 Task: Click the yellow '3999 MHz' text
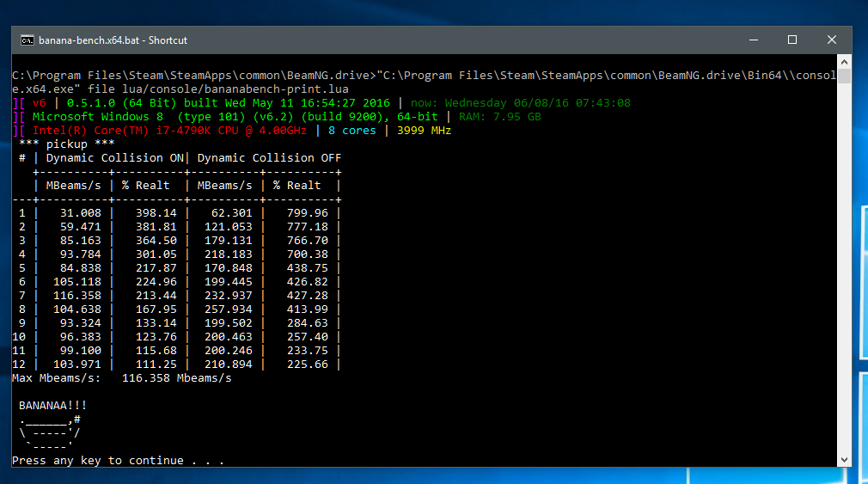click(x=424, y=131)
